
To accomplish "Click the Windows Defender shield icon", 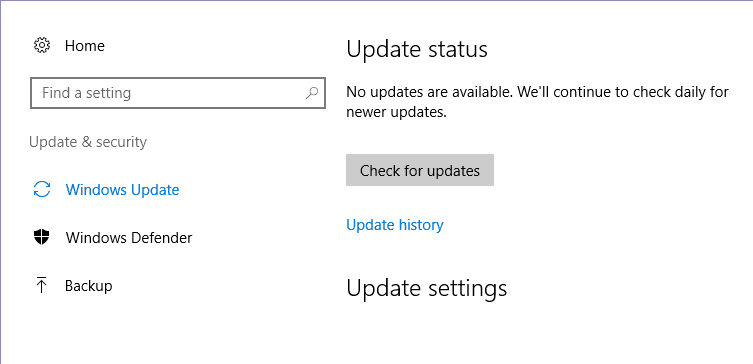I will point(42,237).
